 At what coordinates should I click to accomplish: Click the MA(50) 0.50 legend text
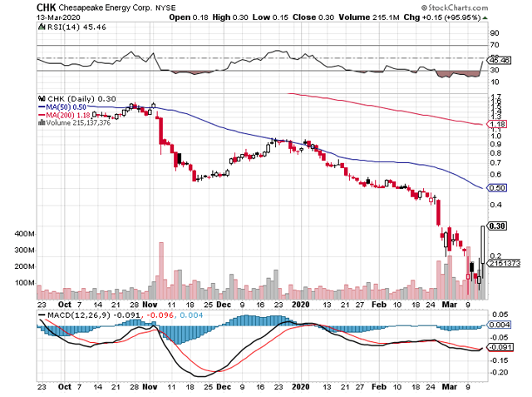click(66, 107)
